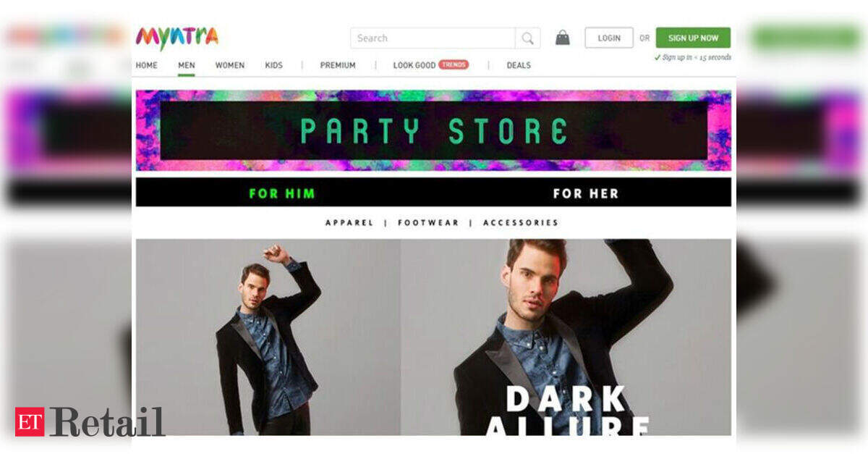Viewport: 868px width, 454px height.
Task: Click into the Search text field
Action: (433, 38)
